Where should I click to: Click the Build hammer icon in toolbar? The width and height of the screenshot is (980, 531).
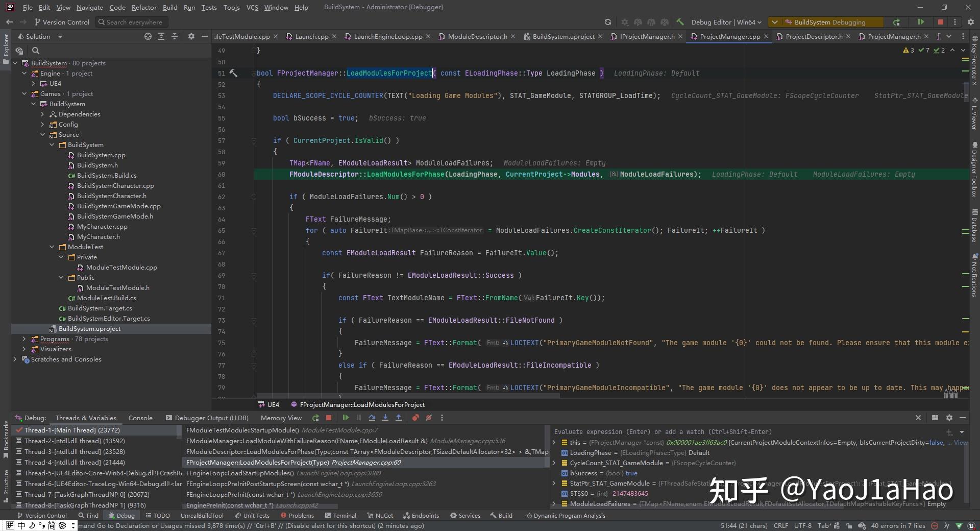click(680, 22)
